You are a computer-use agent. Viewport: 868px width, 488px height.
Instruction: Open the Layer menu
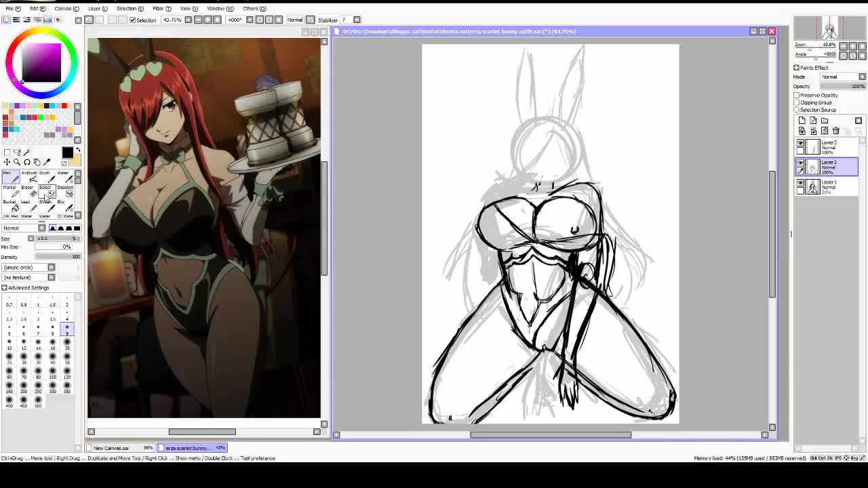coord(97,8)
